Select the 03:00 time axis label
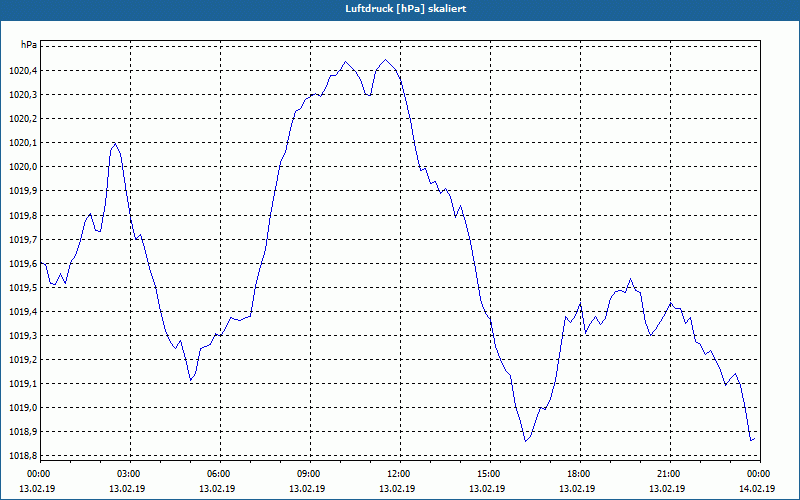This screenshot has width=800, height=500. coord(128,474)
